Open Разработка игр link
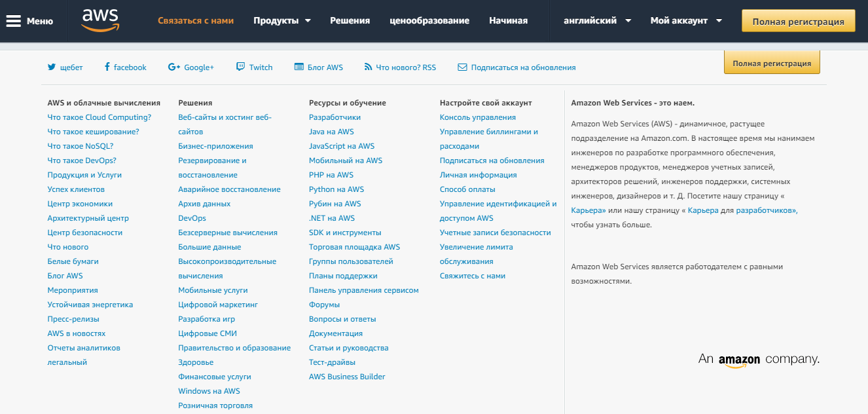868x414 pixels. tap(206, 319)
